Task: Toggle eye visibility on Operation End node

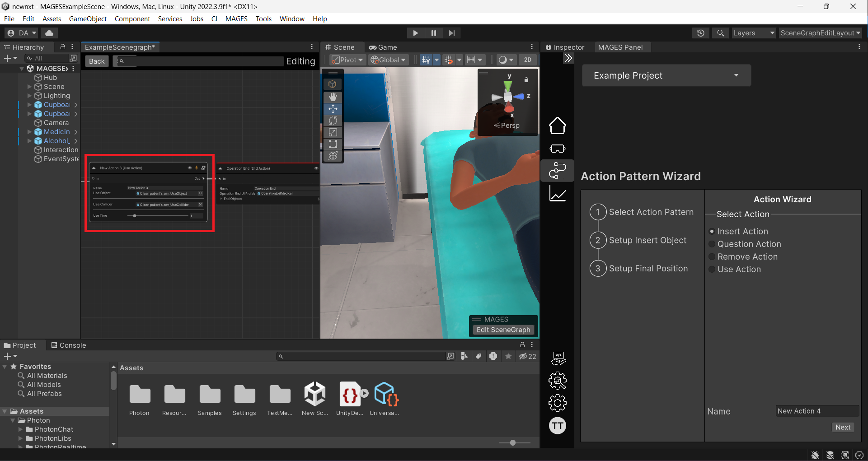Action: [x=316, y=168]
